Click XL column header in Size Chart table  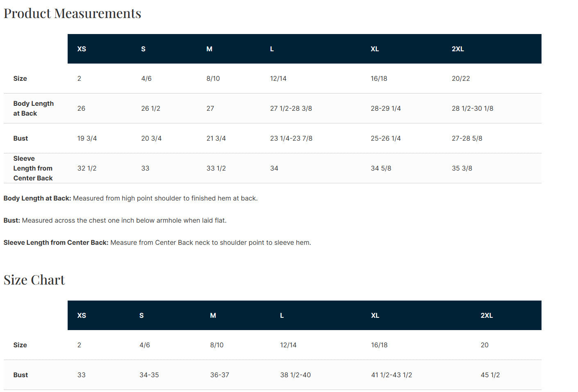(x=375, y=315)
